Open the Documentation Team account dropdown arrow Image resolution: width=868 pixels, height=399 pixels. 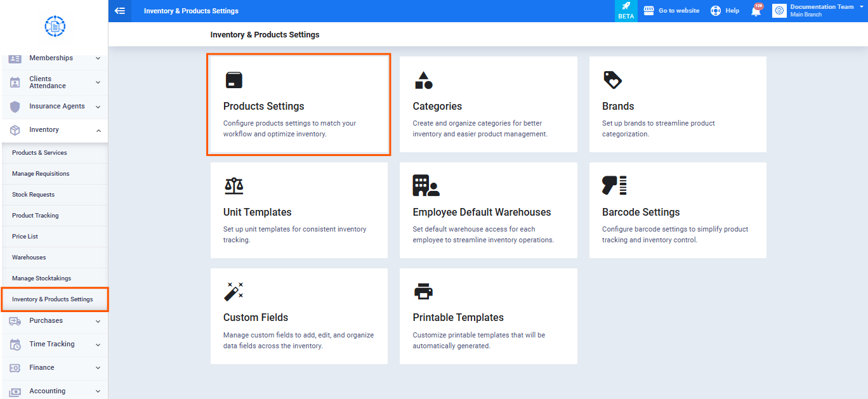click(861, 7)
